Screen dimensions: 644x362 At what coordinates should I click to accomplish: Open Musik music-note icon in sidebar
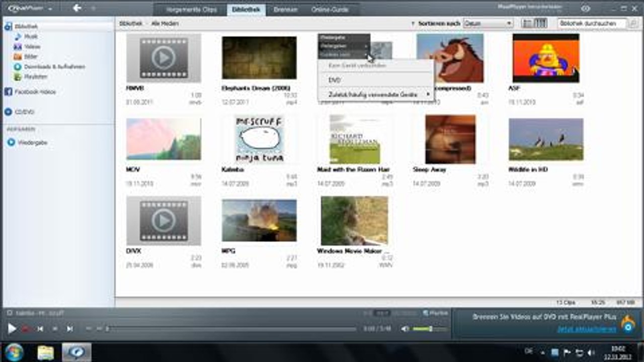coord(18,37)
